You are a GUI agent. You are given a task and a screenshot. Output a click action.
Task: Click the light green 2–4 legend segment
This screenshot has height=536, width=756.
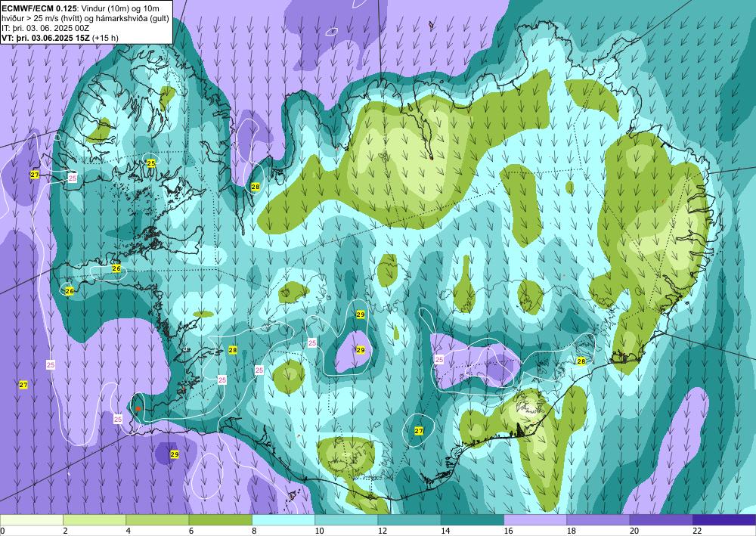pyautogui.click(x=94, y=519)
